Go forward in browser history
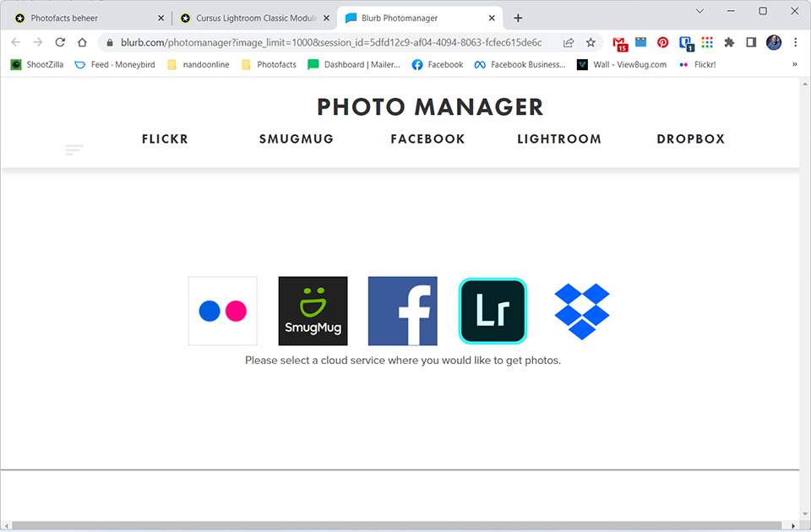The width and height of the screenshot is (811, 532). pos(38,42)
